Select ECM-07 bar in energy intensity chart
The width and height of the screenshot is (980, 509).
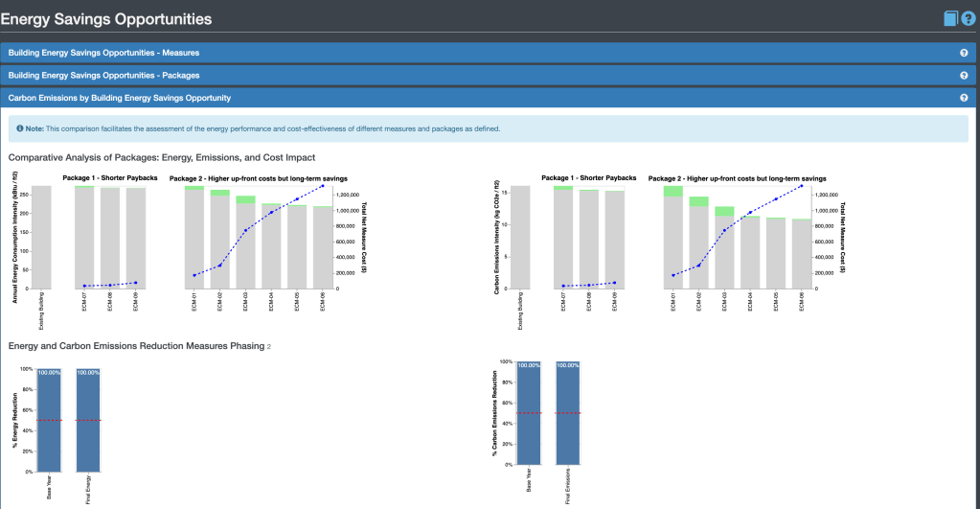point(84,238)
